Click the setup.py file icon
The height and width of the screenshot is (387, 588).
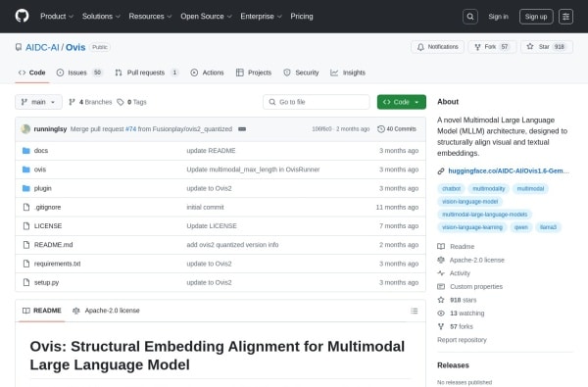[26, 282]
